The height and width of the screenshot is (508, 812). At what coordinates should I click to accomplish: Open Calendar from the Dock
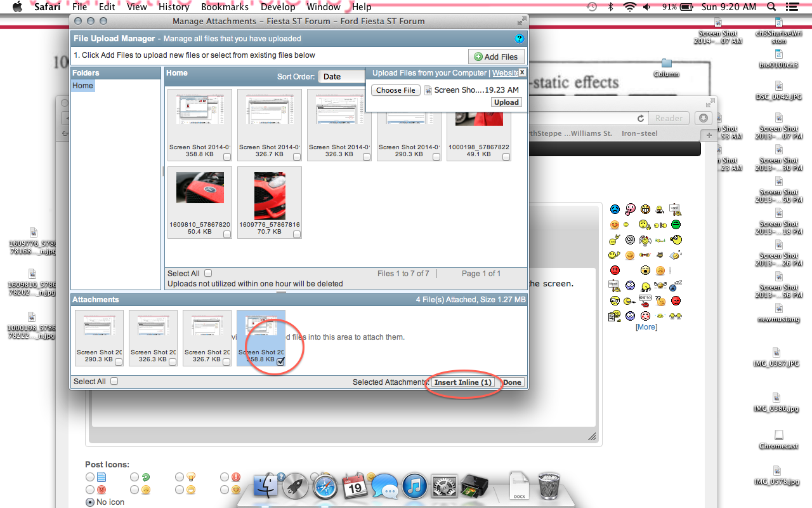355,486
